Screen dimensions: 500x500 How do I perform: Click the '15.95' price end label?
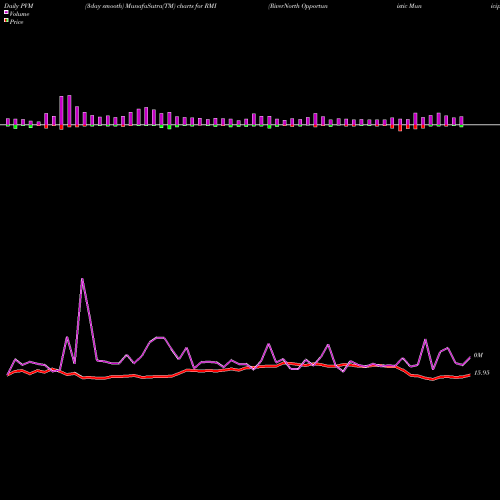481,373
